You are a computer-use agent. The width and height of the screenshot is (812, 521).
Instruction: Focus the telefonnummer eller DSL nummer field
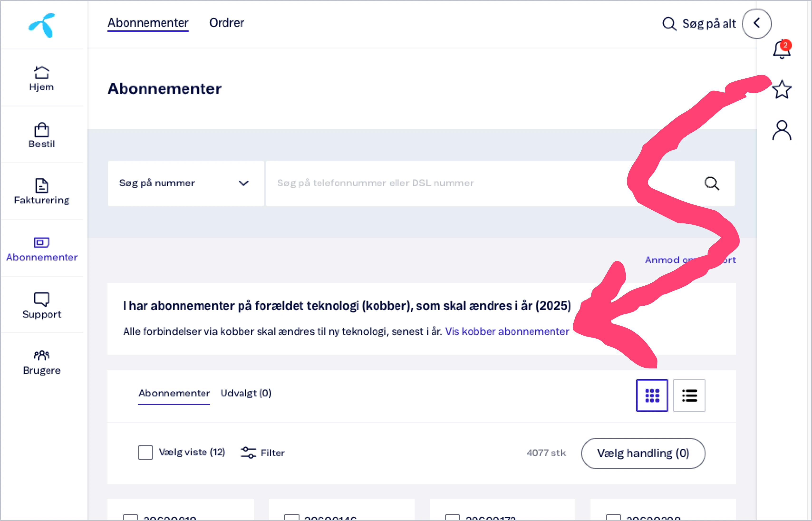point(501,183)
